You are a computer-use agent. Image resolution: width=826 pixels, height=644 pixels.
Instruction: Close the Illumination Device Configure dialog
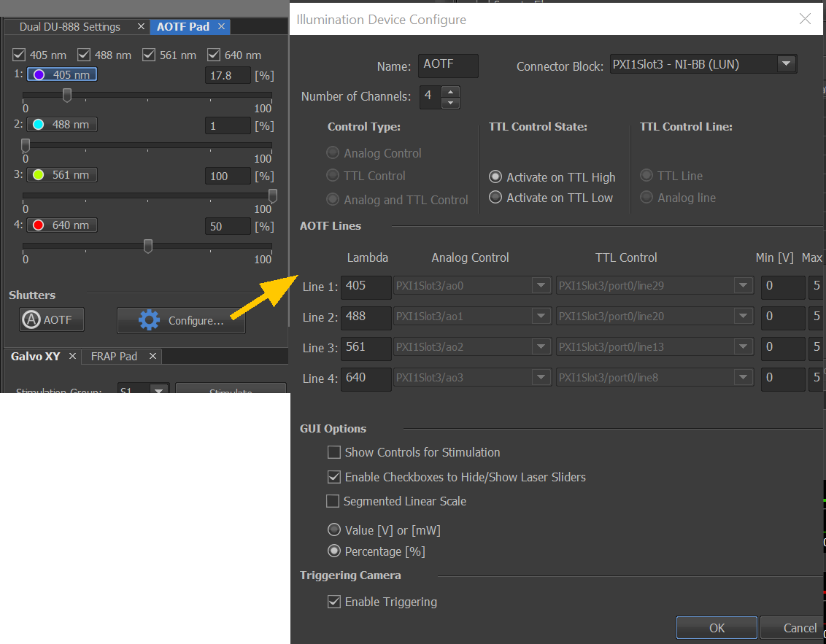pos(805,20)
